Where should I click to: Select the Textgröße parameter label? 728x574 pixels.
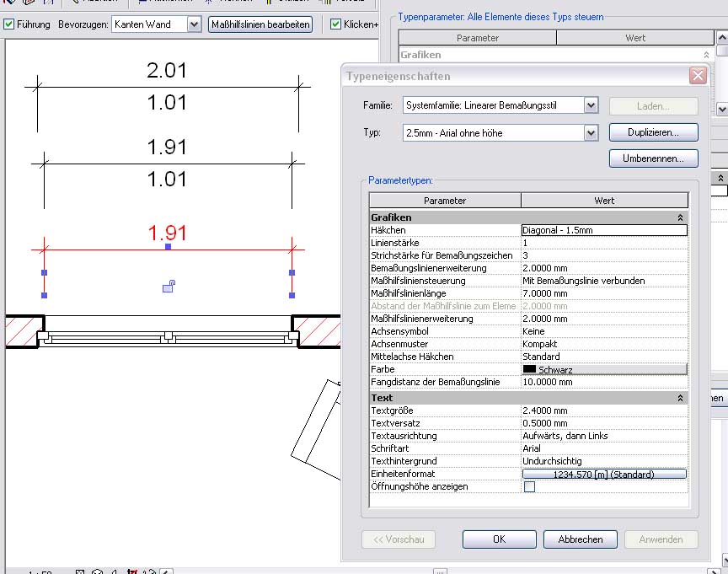click(x=392, y=411)
